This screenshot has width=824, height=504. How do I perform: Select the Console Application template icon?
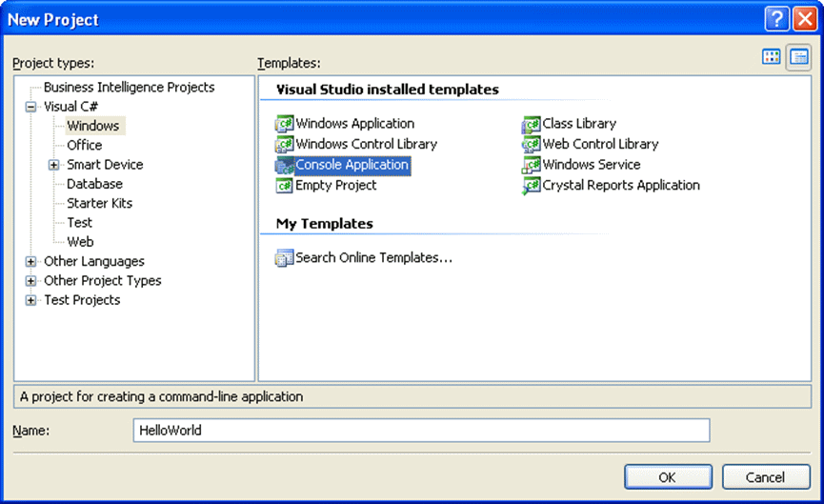284,165
